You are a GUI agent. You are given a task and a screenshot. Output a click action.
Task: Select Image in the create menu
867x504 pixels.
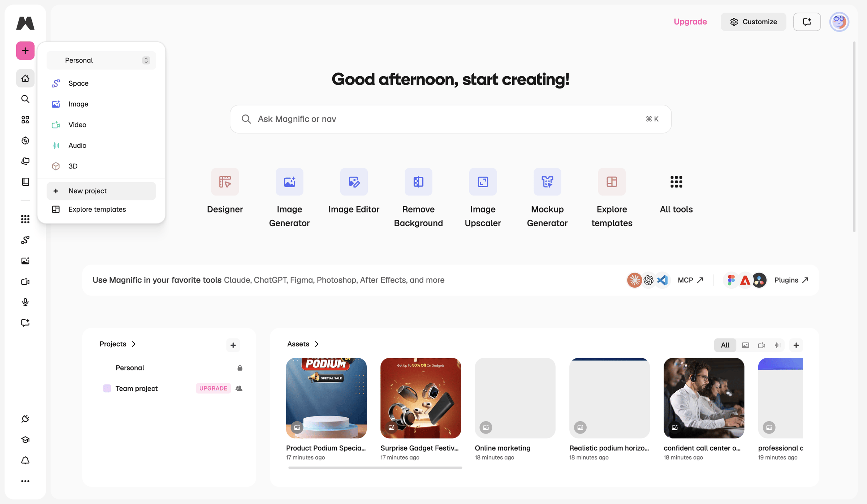[101, 104]
